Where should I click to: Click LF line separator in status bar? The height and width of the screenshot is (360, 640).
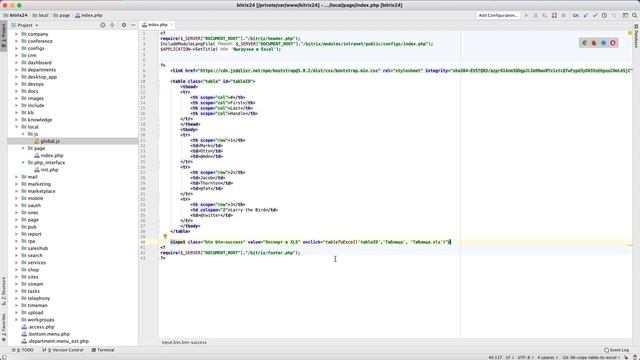pos(509,357)
